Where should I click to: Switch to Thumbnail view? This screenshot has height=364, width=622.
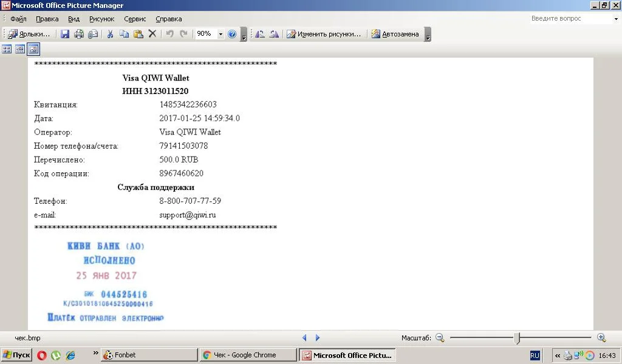point(7,49)
